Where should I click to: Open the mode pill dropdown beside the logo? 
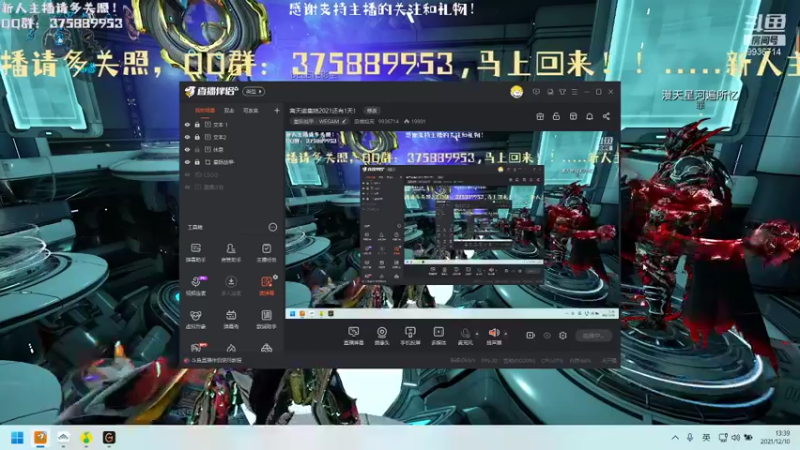254,92
